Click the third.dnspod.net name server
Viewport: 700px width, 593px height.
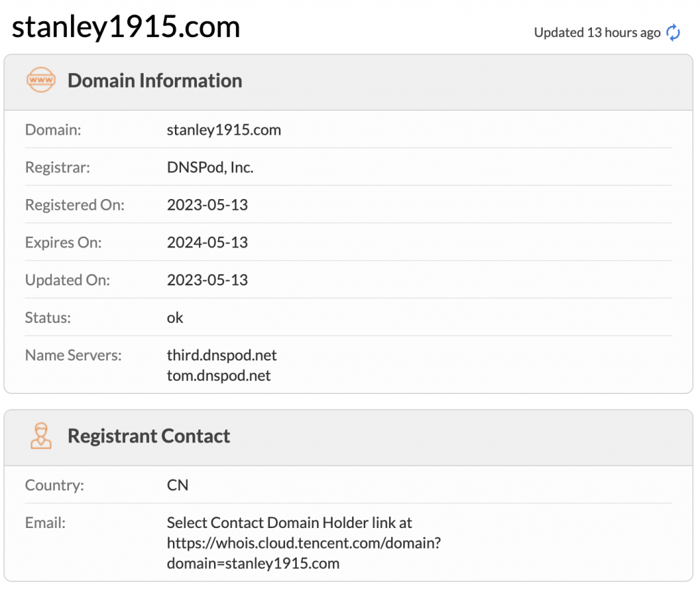pyautogui.click(x=221, y=356)
